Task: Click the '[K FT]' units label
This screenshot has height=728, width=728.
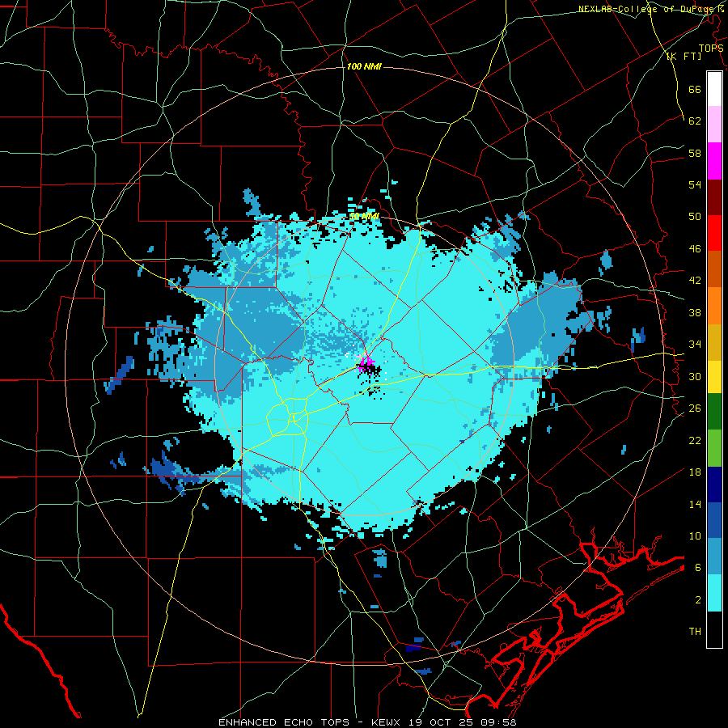Action: coord(684,56)
